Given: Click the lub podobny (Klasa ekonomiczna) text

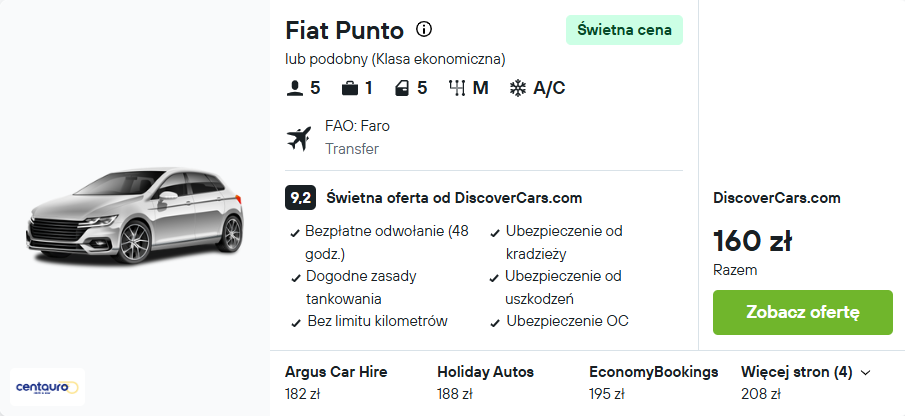Looking at the screenshot, I should 395,59.
